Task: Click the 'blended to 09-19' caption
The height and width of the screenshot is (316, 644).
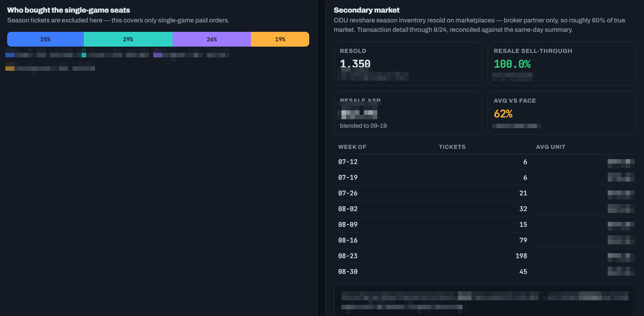Action: (363, 126)
